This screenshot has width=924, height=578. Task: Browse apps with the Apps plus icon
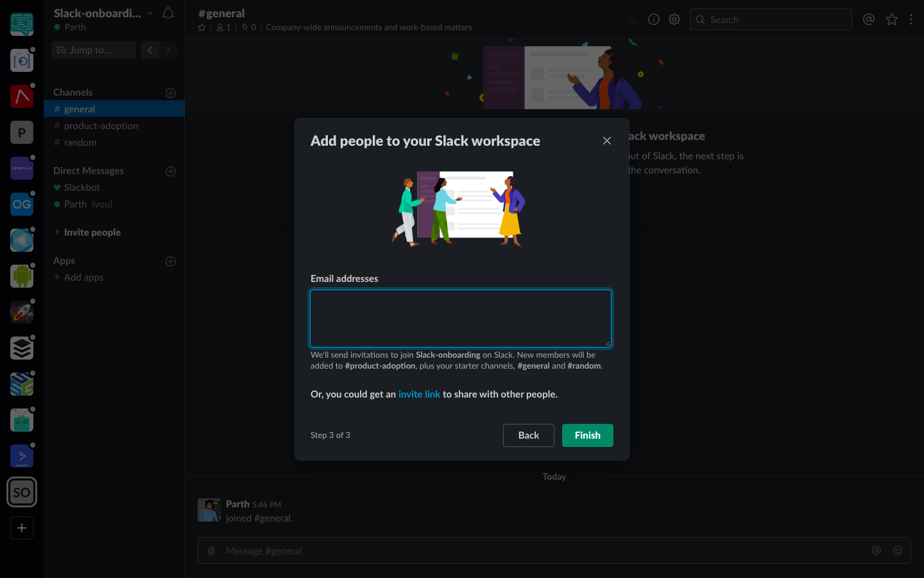171,261
